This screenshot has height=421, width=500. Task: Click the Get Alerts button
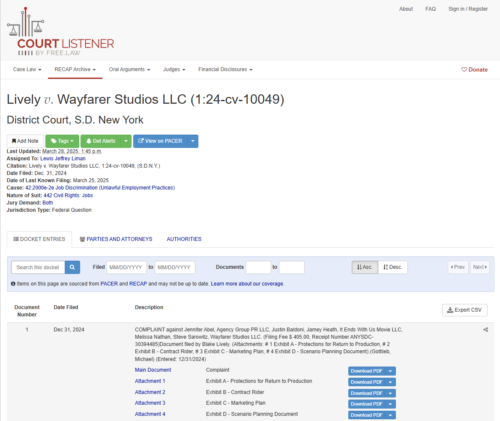point(101,141)
